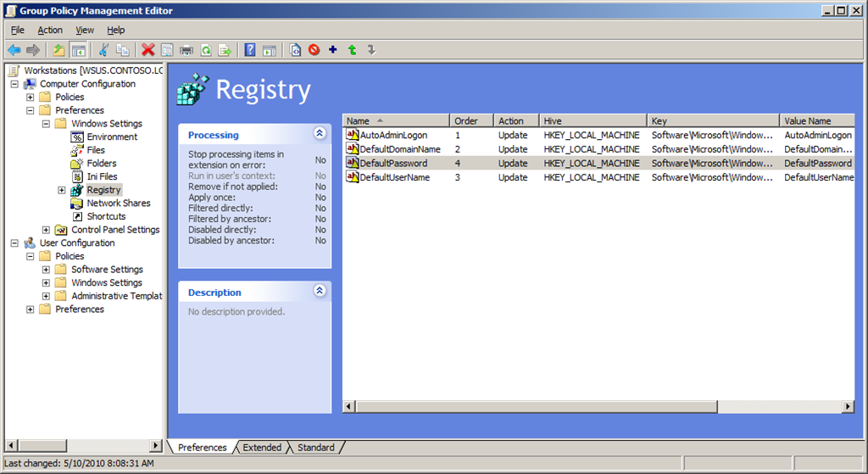The height and width of the screenshot is (474, 868).
Task: Select the AutoAdminLogon registry item
Action: pos(393,135)
